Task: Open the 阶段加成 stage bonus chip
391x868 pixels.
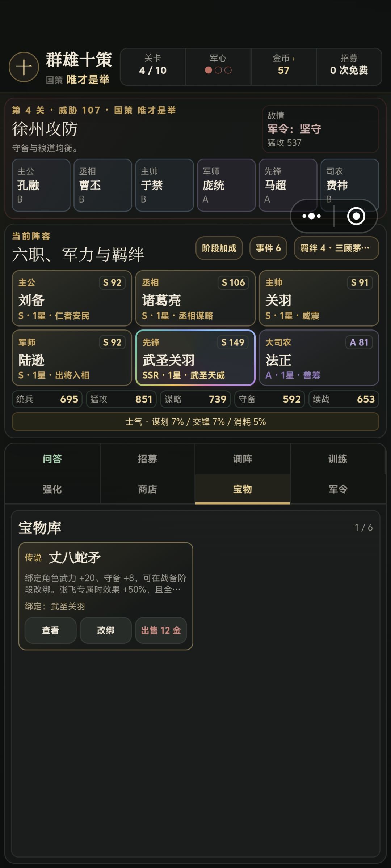Action: pos(219,248)
